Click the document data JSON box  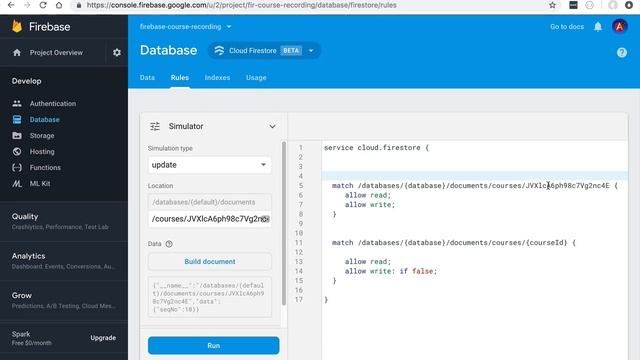209,297
